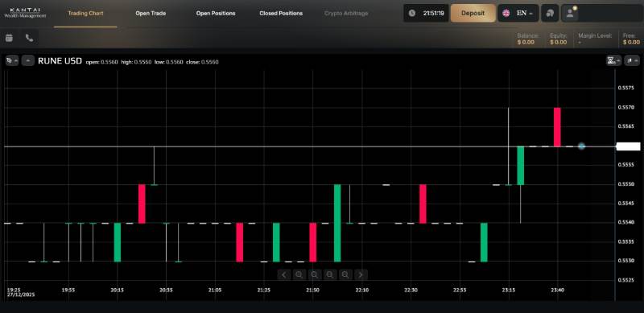The image size is (644, 313).
Task: Click the Equity $ 0.00 value
Action: pos(558,43)
